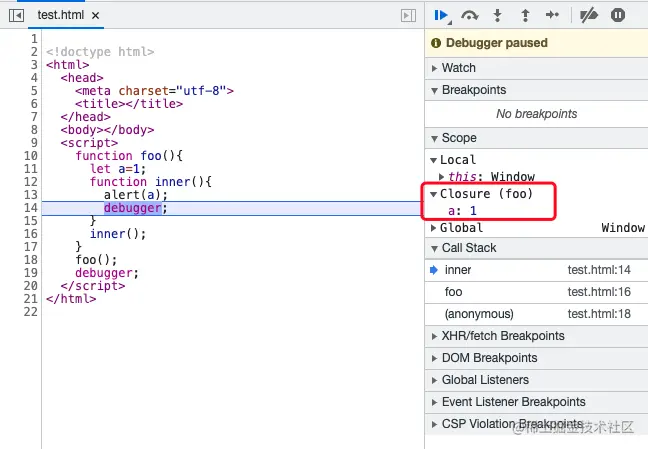
Task: Resume script execution button
Action: (x=441, y=16)
